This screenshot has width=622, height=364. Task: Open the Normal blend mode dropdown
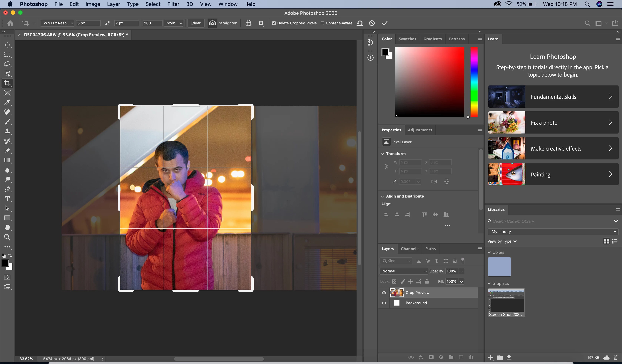(404, 271)
